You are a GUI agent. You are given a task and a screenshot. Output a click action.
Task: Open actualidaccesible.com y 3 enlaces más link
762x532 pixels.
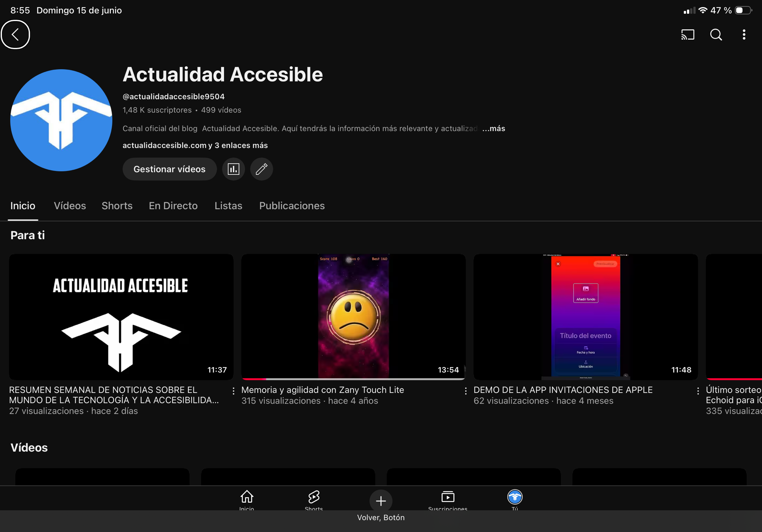point(195,145)
